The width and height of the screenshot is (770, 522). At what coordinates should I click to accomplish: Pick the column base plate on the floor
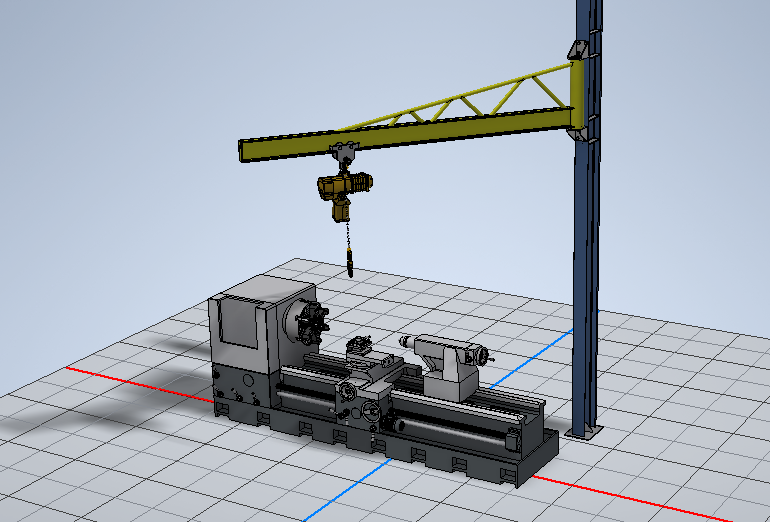coord(584,433)
